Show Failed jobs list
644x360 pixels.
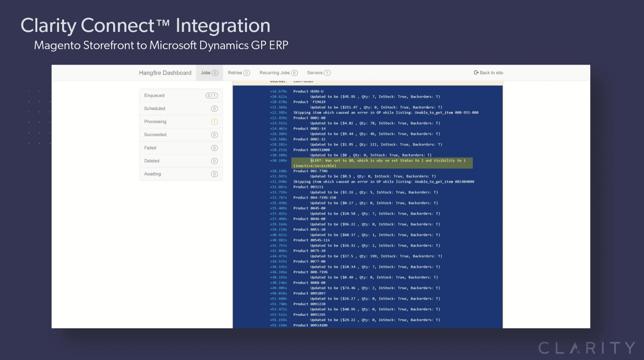click(x=181, y=148)
